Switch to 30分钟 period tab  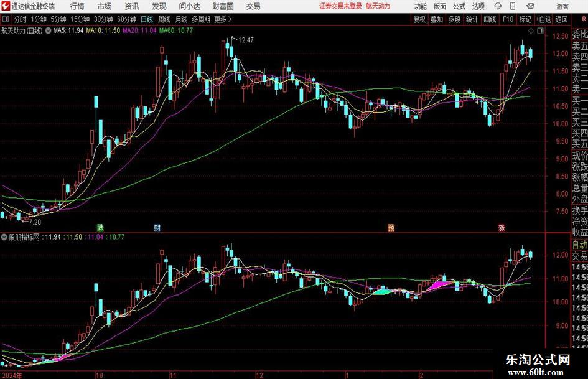(103, 19)
